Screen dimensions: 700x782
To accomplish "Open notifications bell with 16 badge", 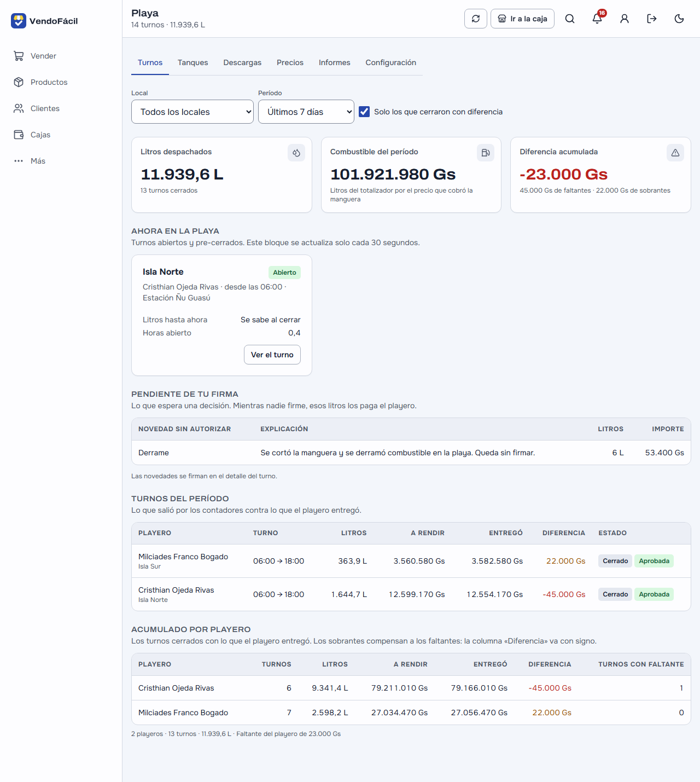I will pyautogui.click(x=597, y=19).
